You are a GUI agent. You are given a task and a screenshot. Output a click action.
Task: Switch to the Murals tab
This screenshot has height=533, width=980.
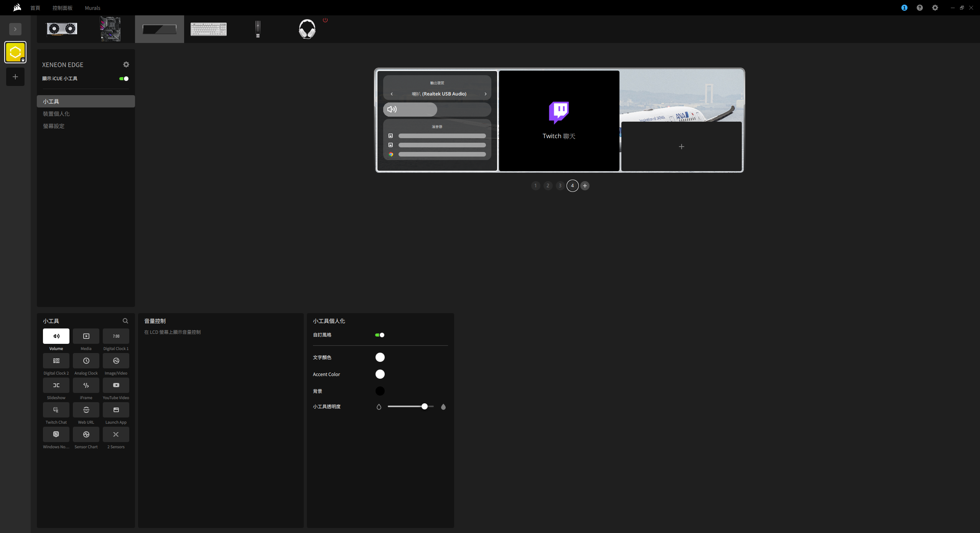[92, 8]
